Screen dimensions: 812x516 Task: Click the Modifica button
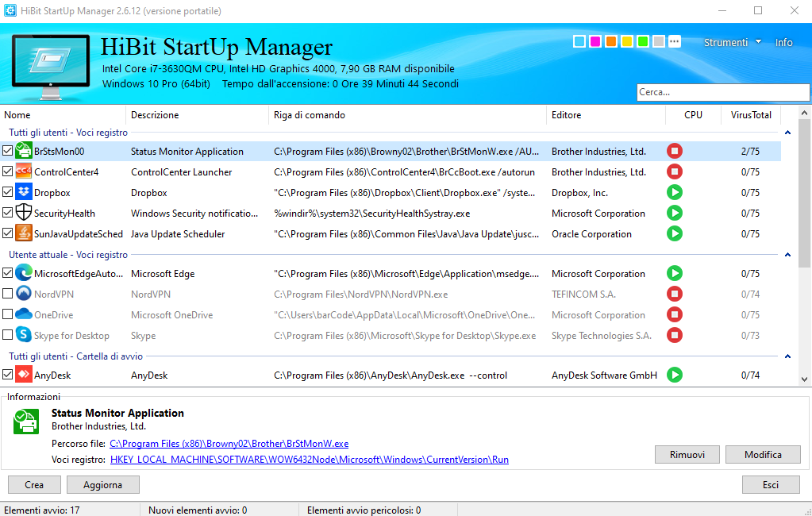pyautogui.click(x=763, y=454)
